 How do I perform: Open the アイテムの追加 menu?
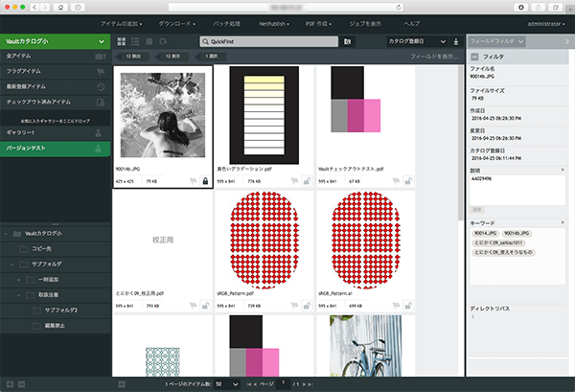coord(122,24)
